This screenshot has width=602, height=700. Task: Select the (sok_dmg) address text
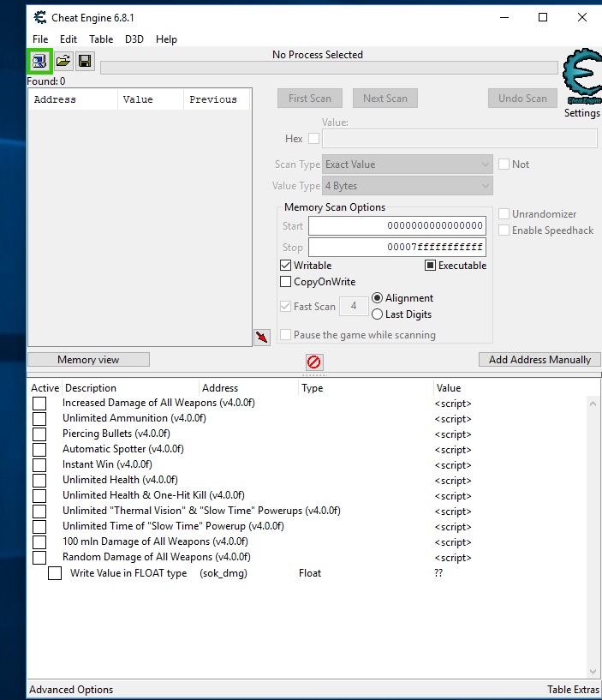[x=224, y=573]
